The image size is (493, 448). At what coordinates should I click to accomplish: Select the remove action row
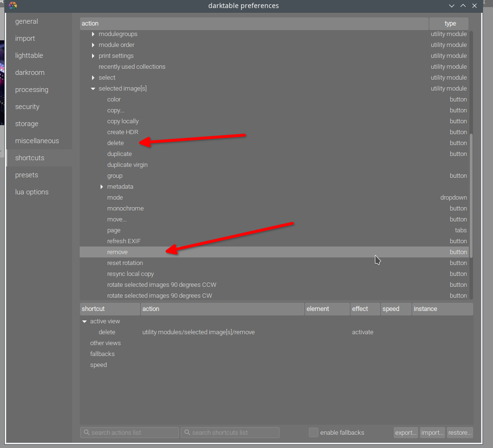click(x=117, y=252)
